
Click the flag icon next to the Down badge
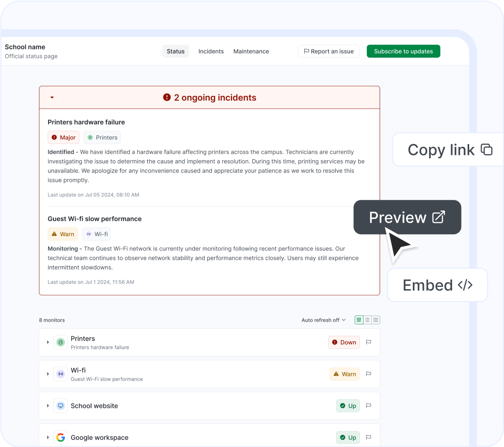point(368,342)
